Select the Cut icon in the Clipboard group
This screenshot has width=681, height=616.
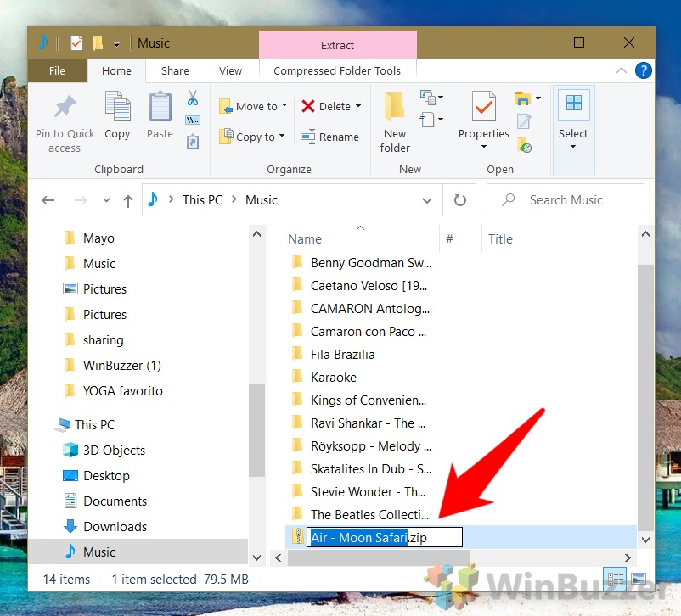point(193,99)
